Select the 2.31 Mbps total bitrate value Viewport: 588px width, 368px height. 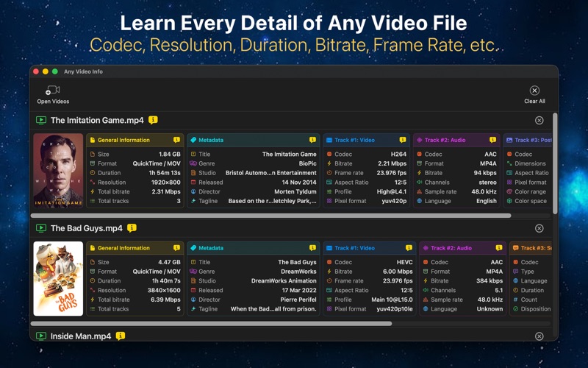[166, 191]
